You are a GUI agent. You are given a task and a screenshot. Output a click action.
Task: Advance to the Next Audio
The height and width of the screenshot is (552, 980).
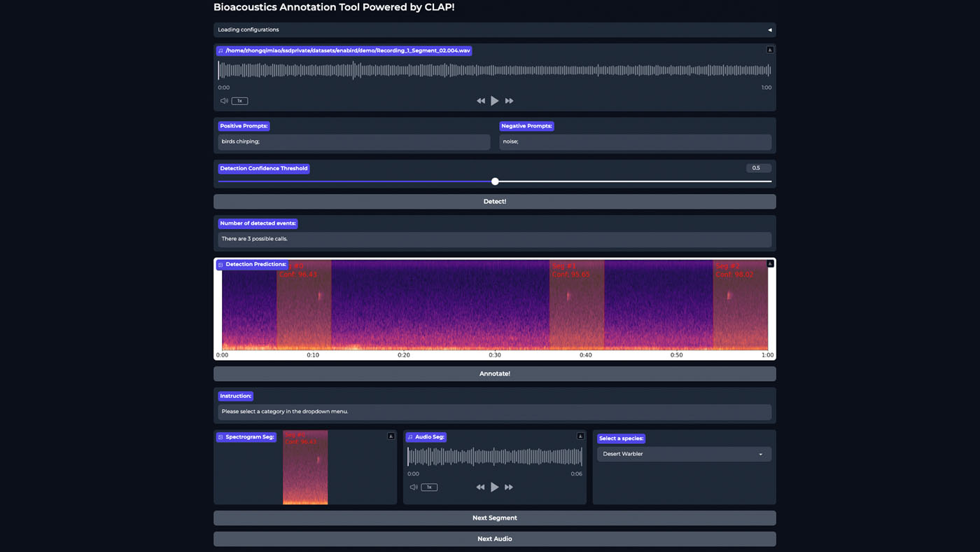coord(495,538)
